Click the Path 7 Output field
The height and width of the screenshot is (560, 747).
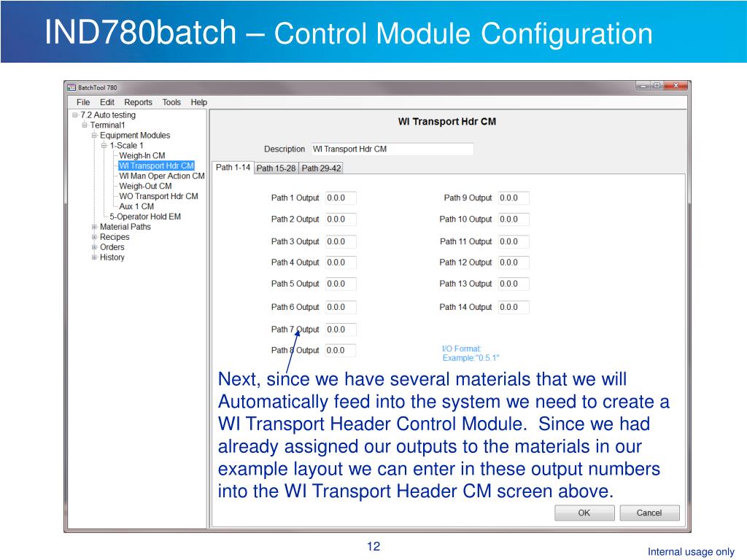pos(341,330)
